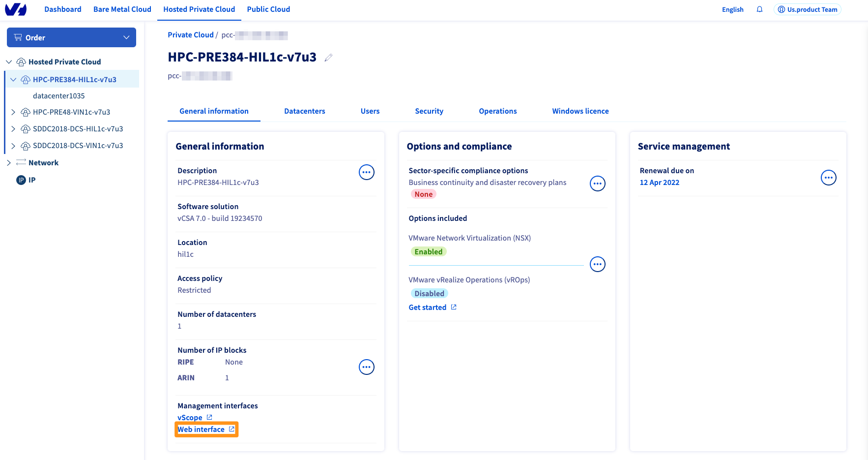Go to Public Cloud section
The width and height of the screenshot is (868, 460).
point(268,9)
